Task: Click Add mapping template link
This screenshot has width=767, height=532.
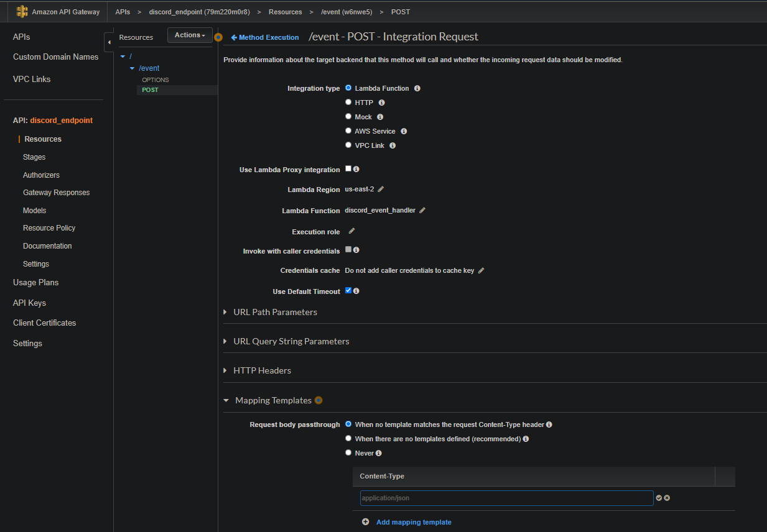Action: click(x=414, y=522)
